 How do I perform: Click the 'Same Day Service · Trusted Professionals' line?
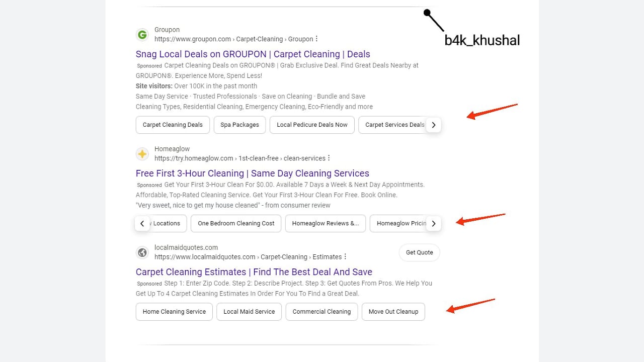(251, 96)
